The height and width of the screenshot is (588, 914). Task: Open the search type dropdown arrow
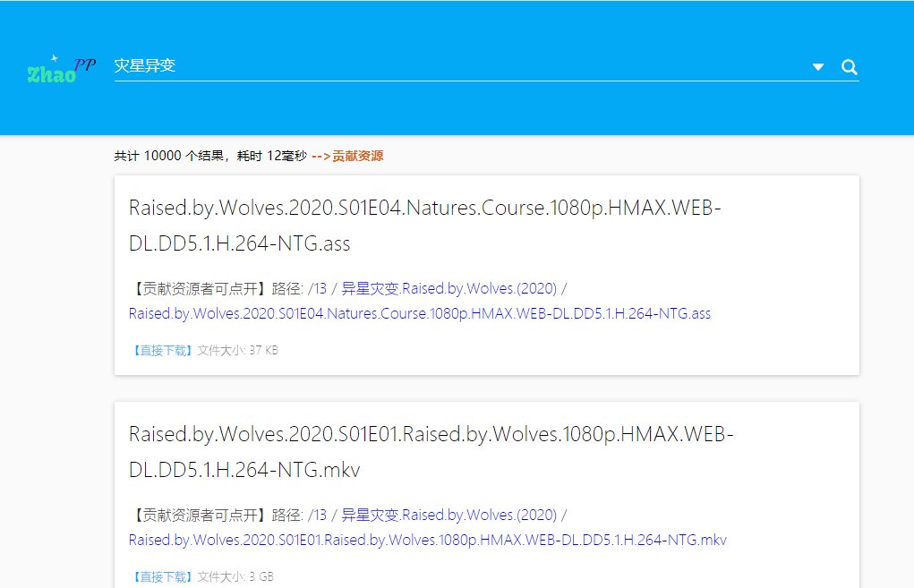(x=817, y=66)
